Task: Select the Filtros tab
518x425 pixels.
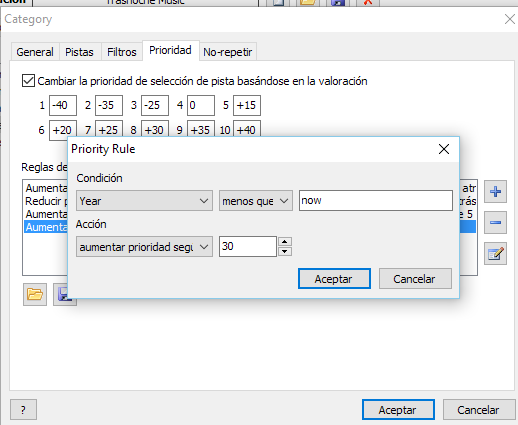Action: click(122, 52)
